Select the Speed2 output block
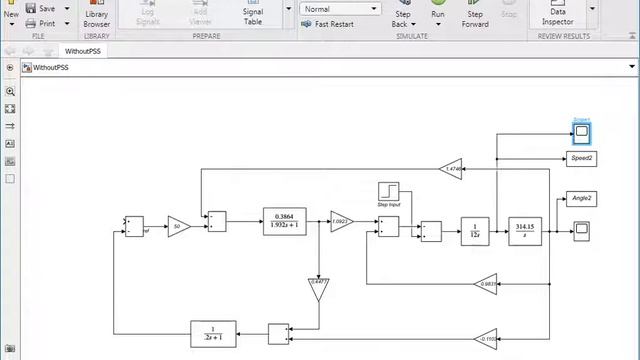This screenshot has height=360, width=640. pyautogui.click(x=582, y=159)
